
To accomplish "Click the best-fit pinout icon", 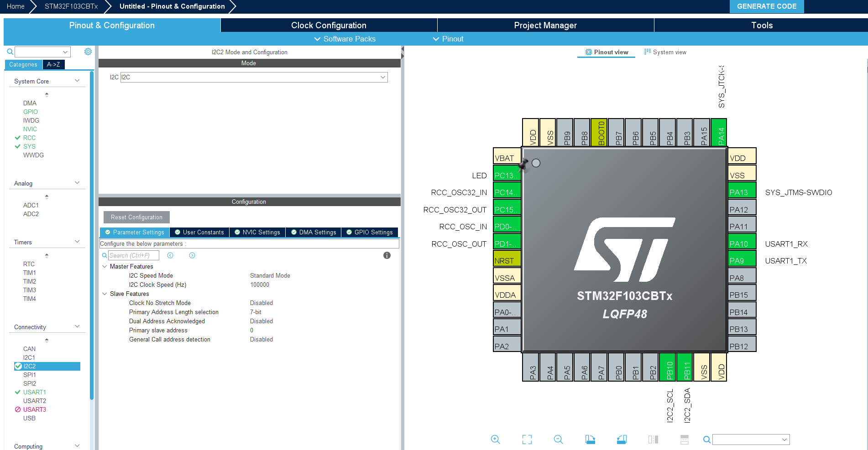I will [527, 439].
